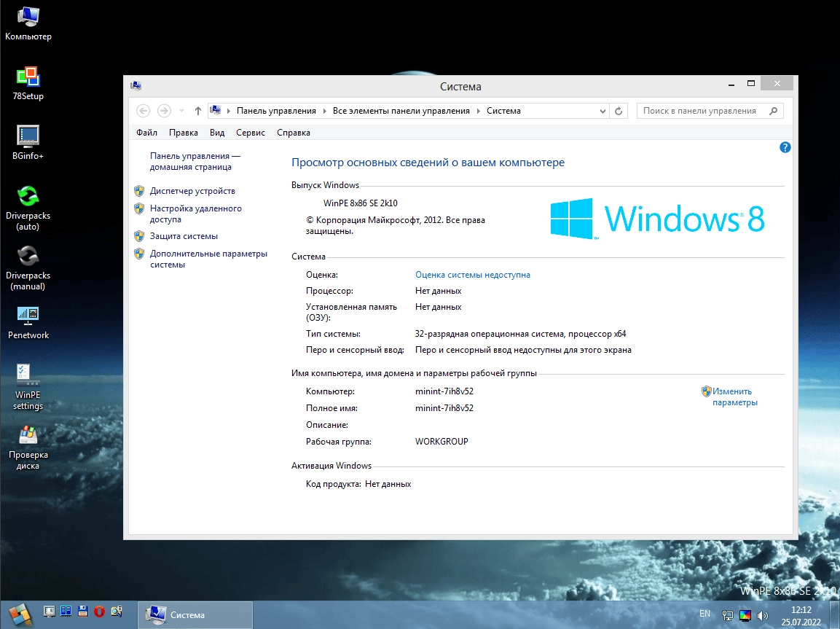Open the BGinfo+ desktop icon
Image resolution: width=840 pixels, height=629 pixels.
(28, 144)
